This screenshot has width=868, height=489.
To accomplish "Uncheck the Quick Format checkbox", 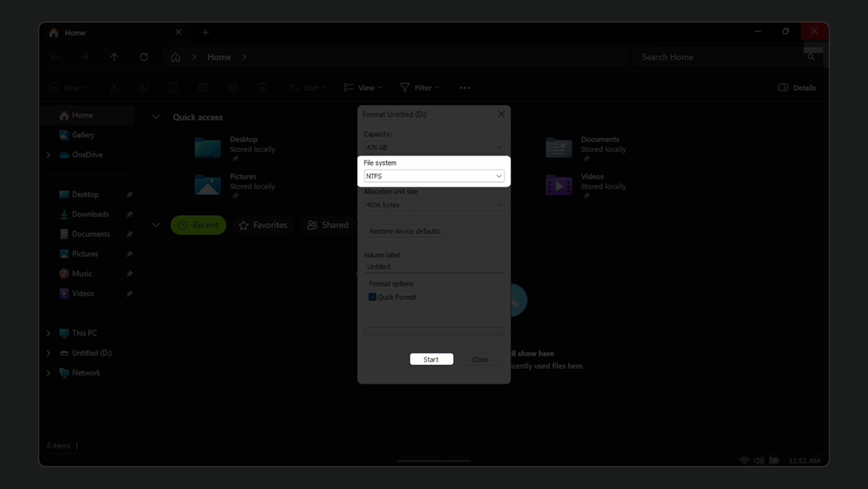I will (x=373, y=297).
